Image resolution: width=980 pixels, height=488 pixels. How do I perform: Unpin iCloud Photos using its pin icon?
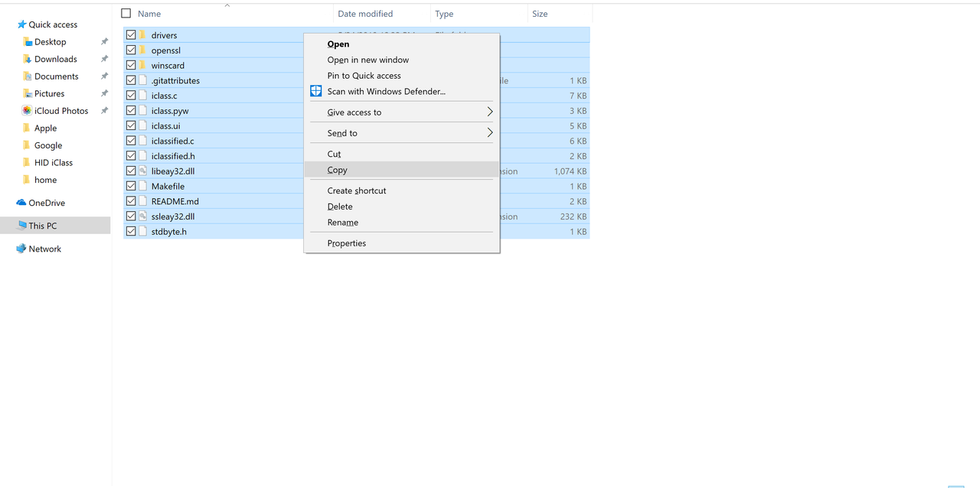(104, 111)
